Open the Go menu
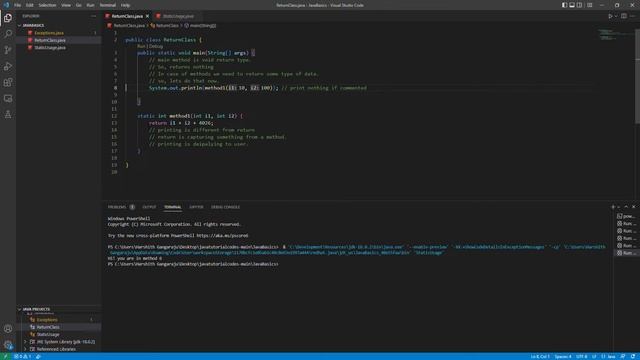Screen dimensions: 640x360 tap(79, 5)
